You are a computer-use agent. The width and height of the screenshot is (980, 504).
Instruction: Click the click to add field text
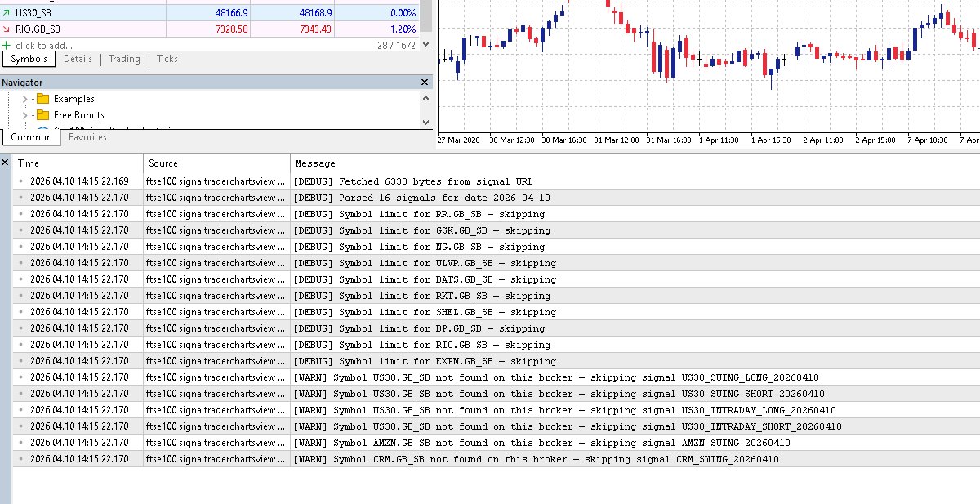tap(43, 45)
